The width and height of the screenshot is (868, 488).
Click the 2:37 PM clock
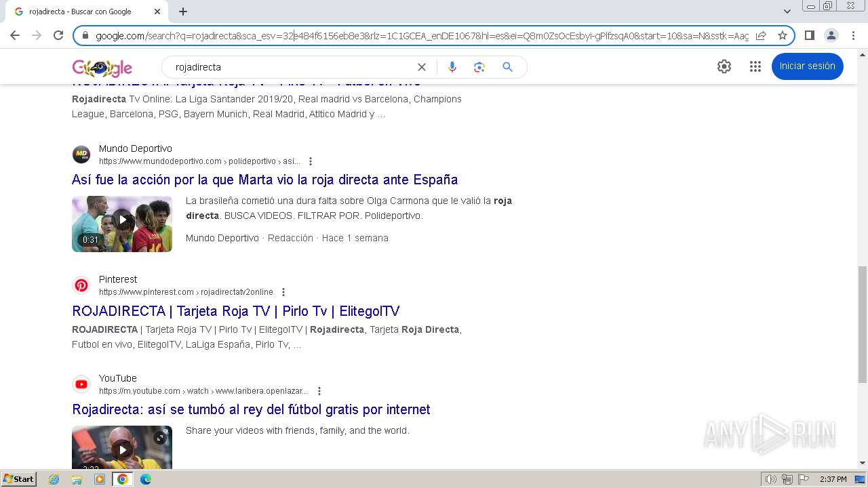[x=833, y=479]
